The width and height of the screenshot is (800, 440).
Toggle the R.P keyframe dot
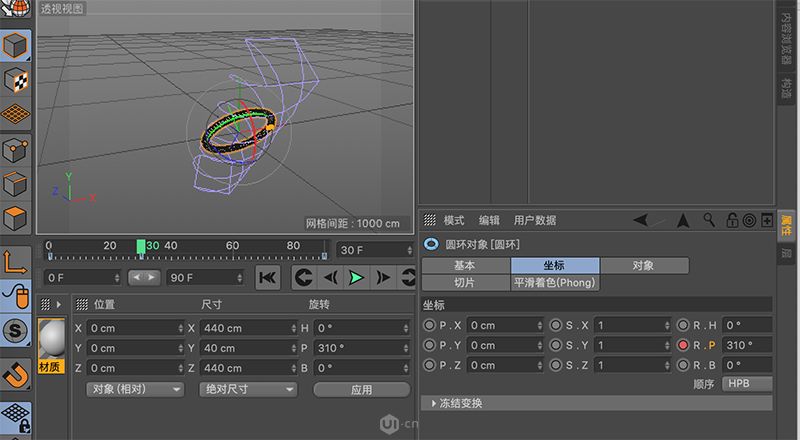[684, 345]
